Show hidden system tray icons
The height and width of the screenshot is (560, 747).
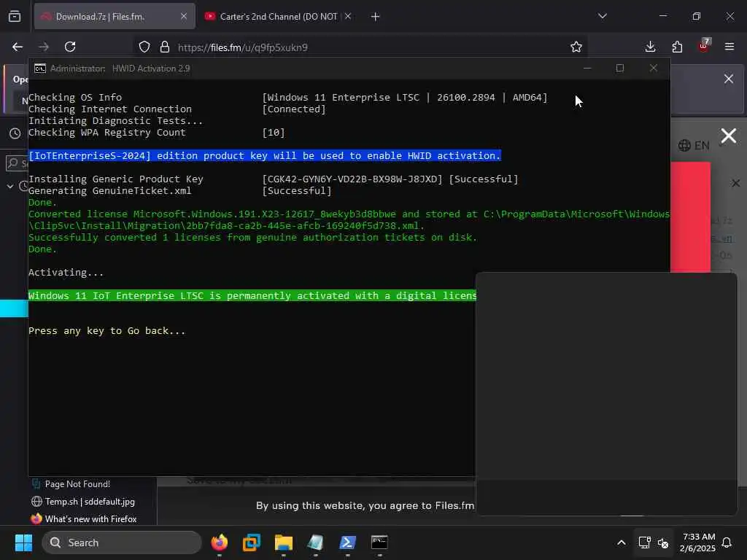[x=622, y=542]
